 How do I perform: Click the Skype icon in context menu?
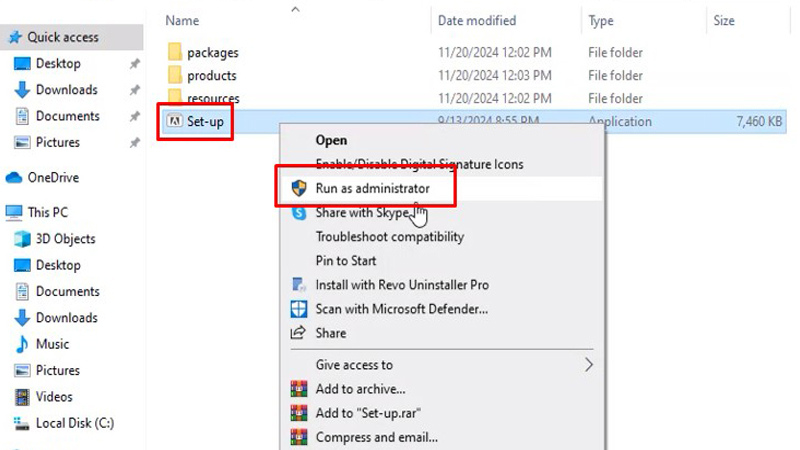coord(299,213)
